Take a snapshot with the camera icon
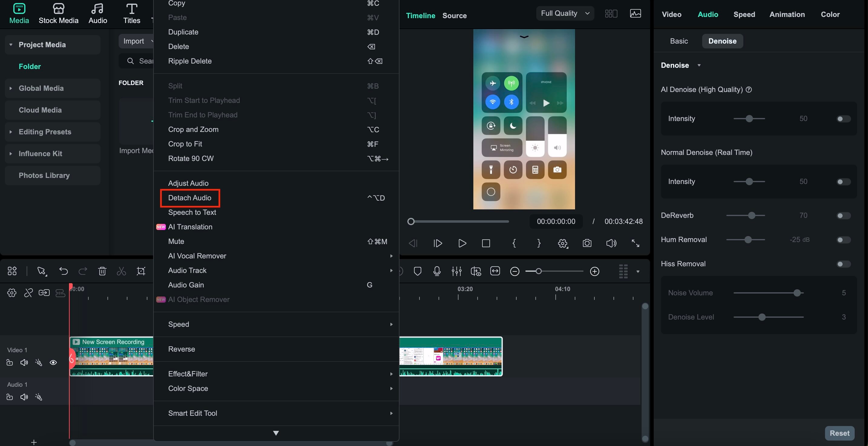This screenshot has height=446, width=868. 587,243
